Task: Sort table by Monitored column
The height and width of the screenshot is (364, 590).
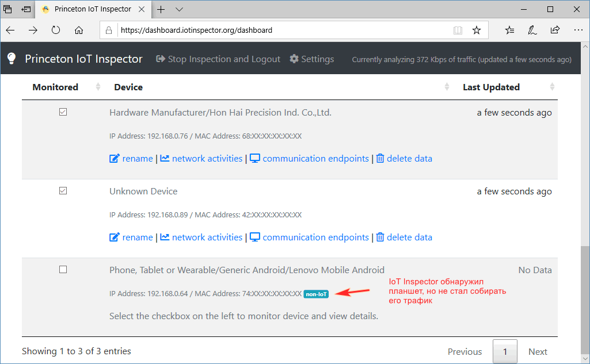Action: click(x=98, y=87)
